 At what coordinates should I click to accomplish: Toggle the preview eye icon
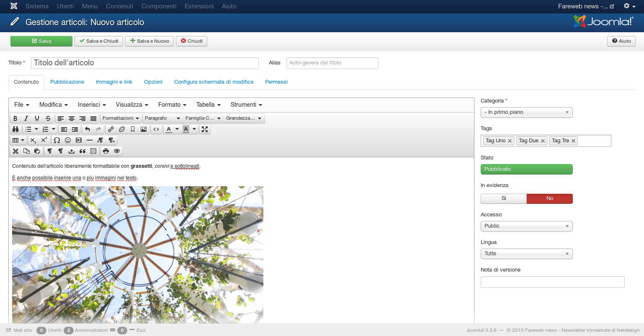[x=117, y=151]
